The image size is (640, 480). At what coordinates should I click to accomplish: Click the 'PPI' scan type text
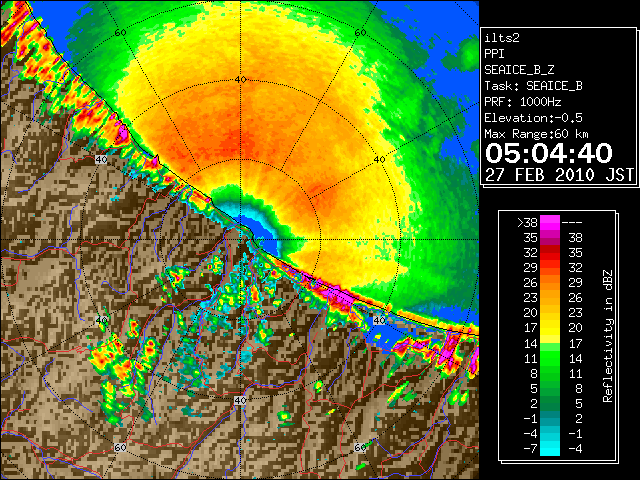(x=494, y=54)
